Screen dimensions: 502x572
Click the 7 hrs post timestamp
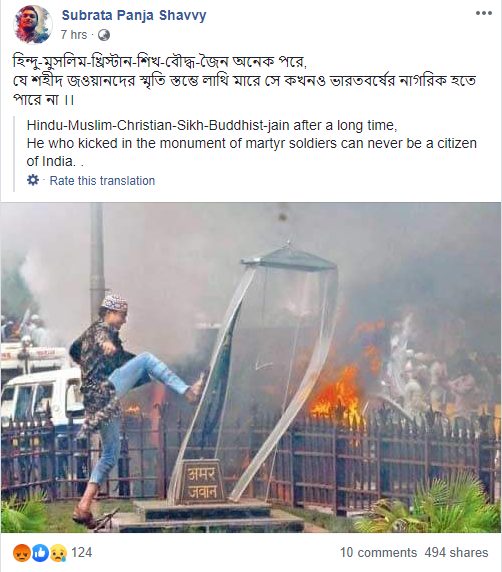tap(74, 35)
